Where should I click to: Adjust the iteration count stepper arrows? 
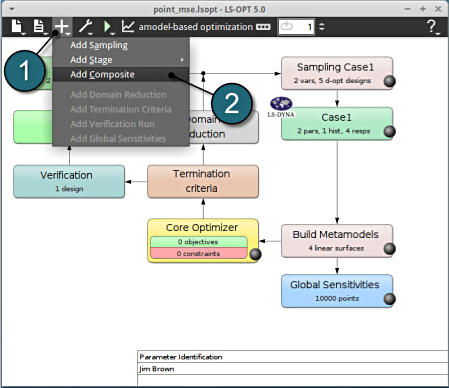pyautogui.click(x=322, y=27)
